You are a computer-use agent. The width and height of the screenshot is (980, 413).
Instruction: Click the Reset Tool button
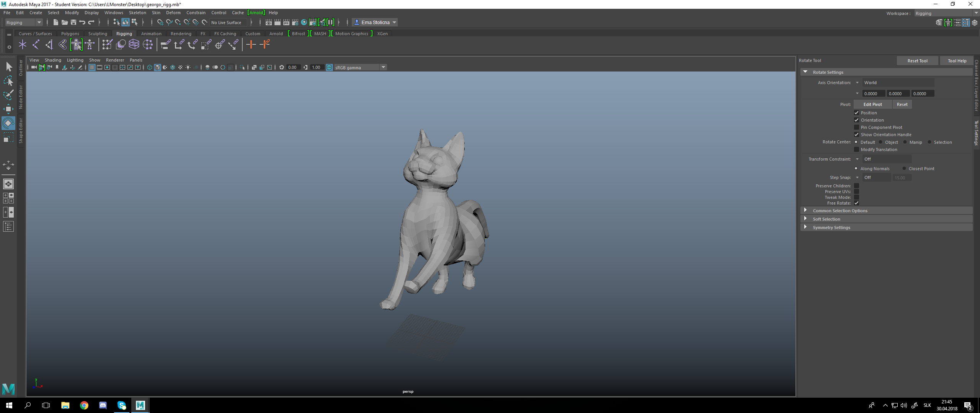click(917, 61)
